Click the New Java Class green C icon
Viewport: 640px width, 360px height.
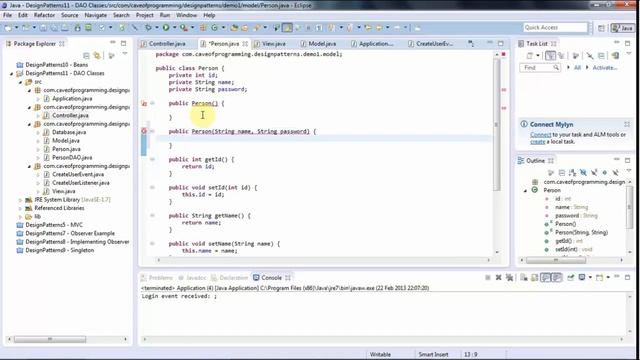coord(214,27)
